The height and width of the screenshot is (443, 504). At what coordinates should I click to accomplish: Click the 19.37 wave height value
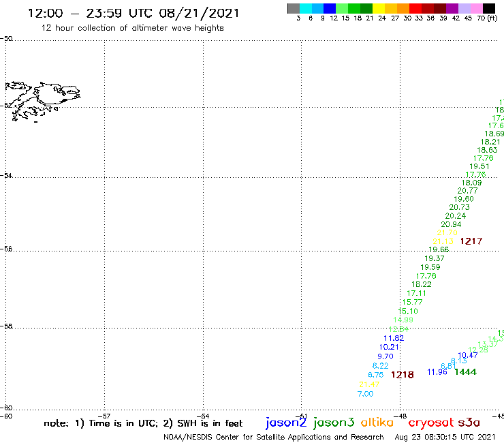coord(435,258)
